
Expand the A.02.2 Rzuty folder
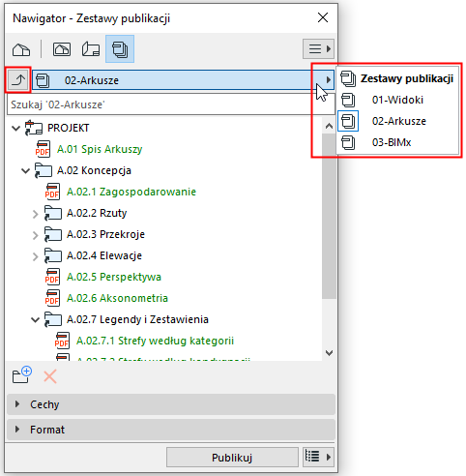[36, 214]
